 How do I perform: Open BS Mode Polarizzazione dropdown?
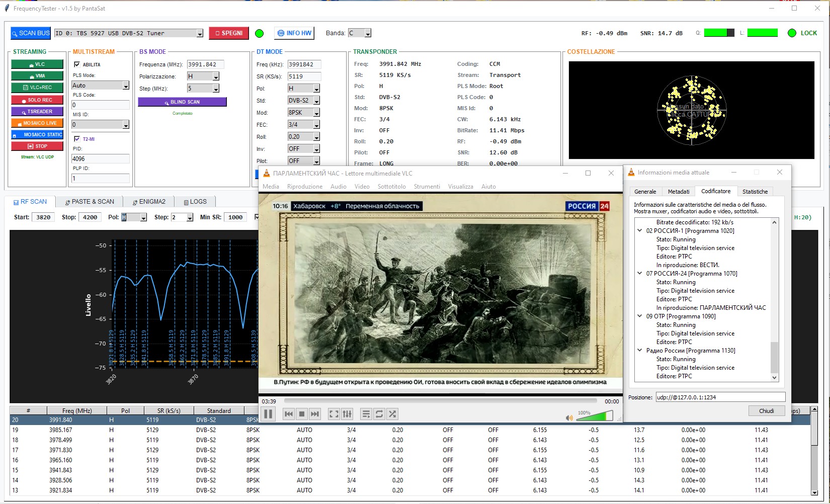click(216, 76)
